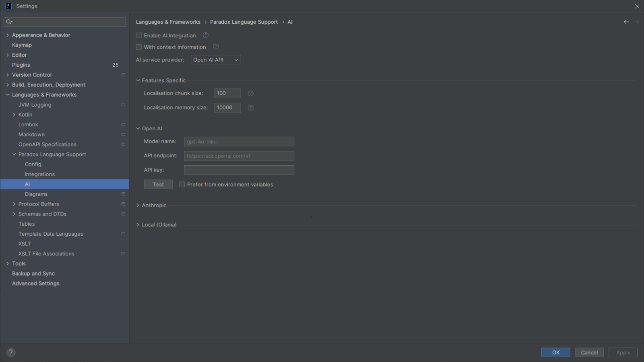The image size is (644, 362).
Task: Click the API key input field
Action: coord(239,170)
